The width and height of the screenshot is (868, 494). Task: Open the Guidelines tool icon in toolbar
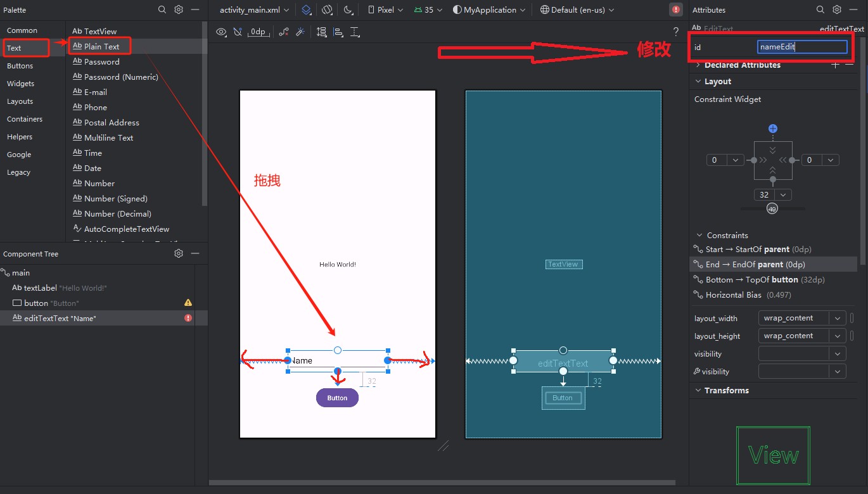click(355, 32)
